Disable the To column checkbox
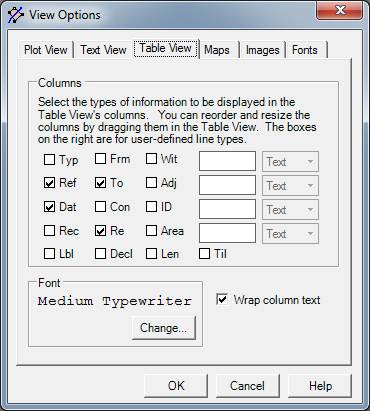The image size is (370, 411). pos(100,183)
